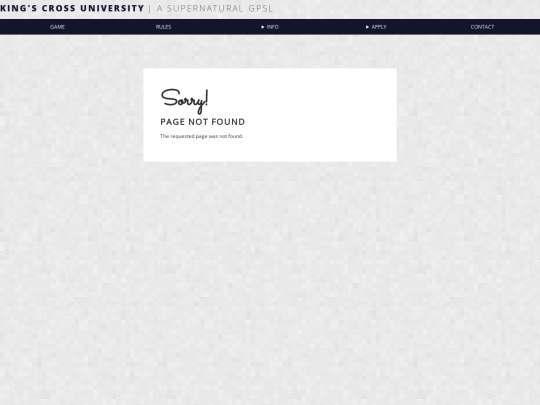The image size is (540, 405).
Task: Open the INFO menu
Action: point(272,27)
